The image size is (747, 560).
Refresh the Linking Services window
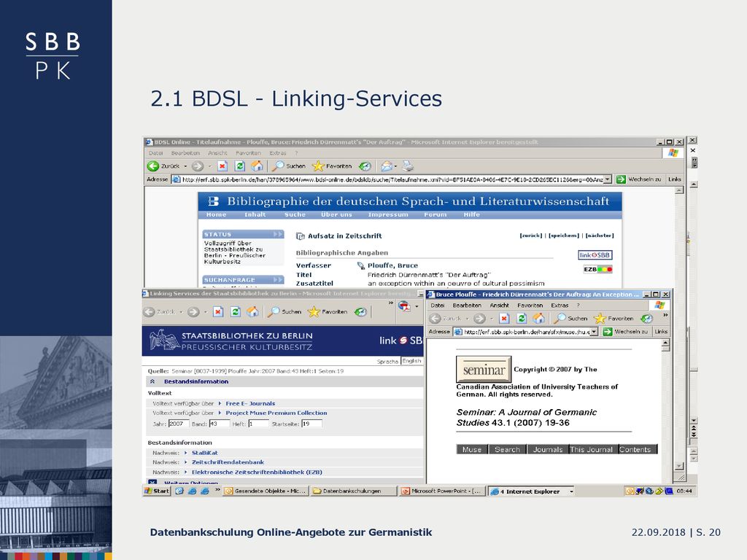coord(236,312)
